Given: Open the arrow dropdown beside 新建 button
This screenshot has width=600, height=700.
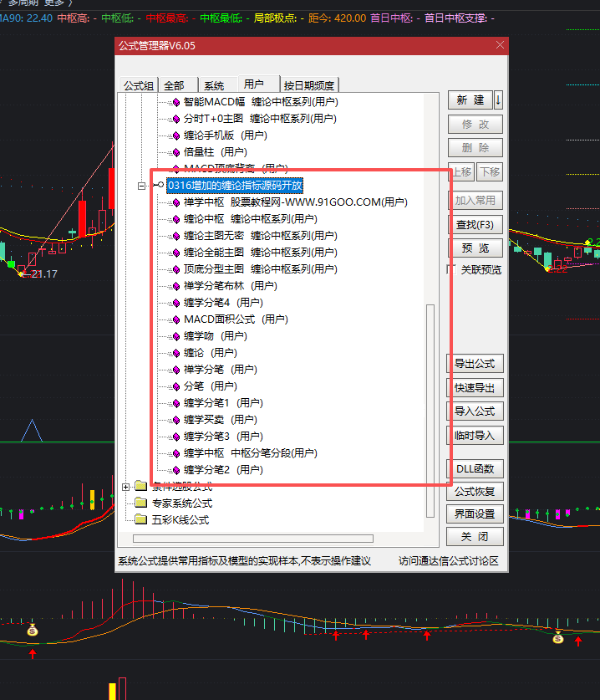Looking at the screenshot, I should pyautogui.click(x=498, y=100).
